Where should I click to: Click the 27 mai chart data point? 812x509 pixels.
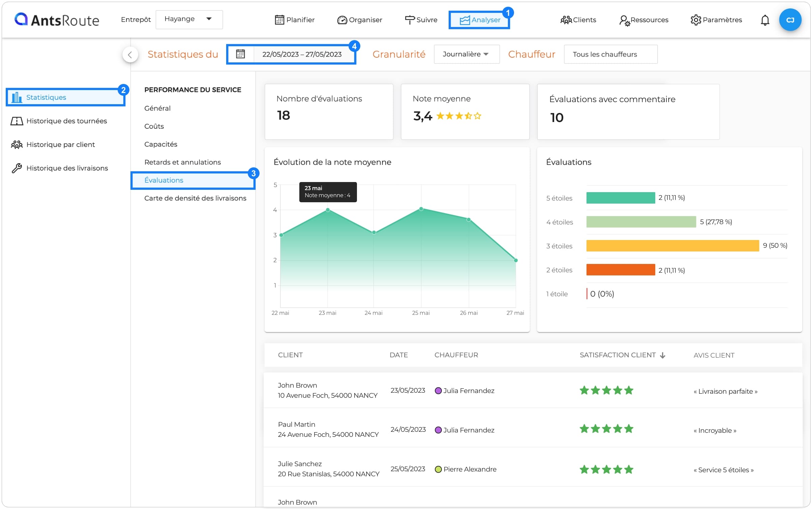click(x=515, y=260)
